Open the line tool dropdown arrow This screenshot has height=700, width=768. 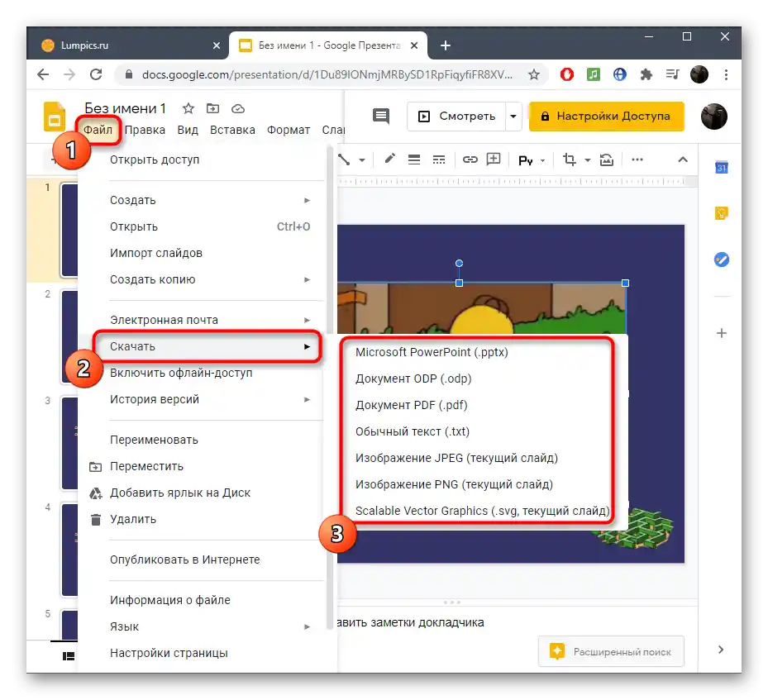click(362, 160)
